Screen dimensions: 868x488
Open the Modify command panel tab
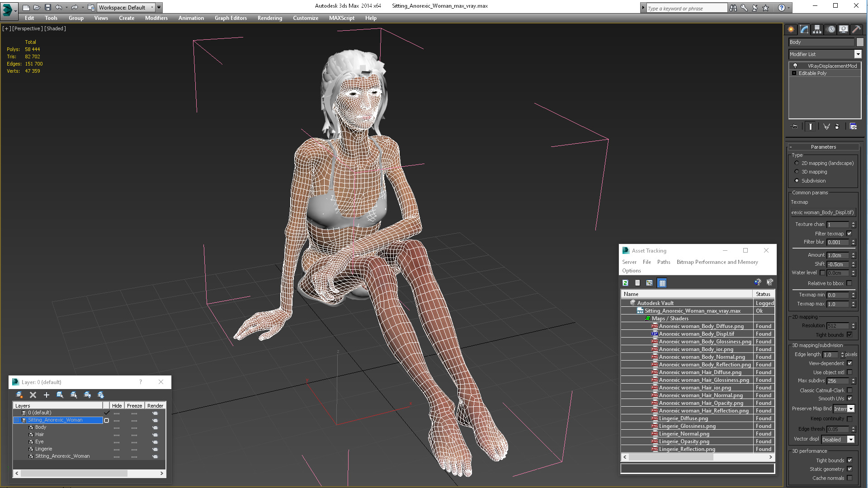804,29
